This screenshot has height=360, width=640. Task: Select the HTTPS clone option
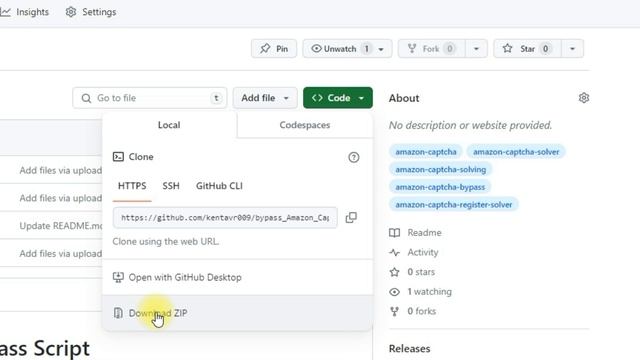(x=132, y=186)
